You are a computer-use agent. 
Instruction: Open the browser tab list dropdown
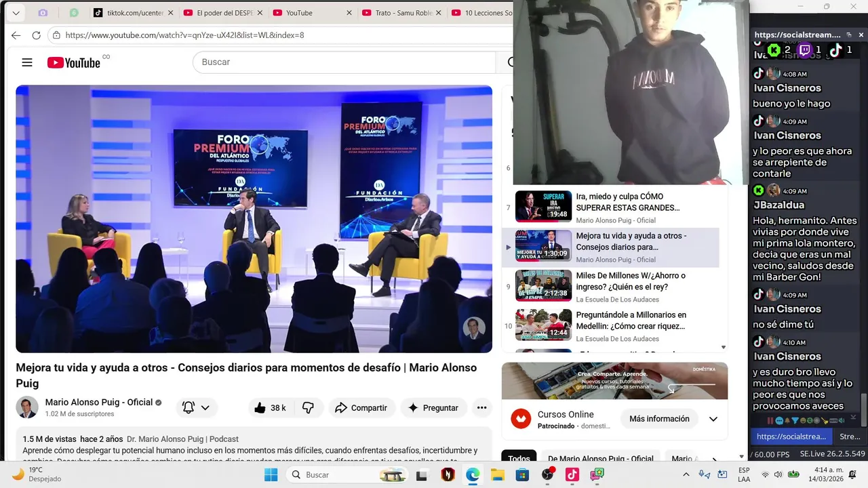pyautogui.click(x=16, y=13)
